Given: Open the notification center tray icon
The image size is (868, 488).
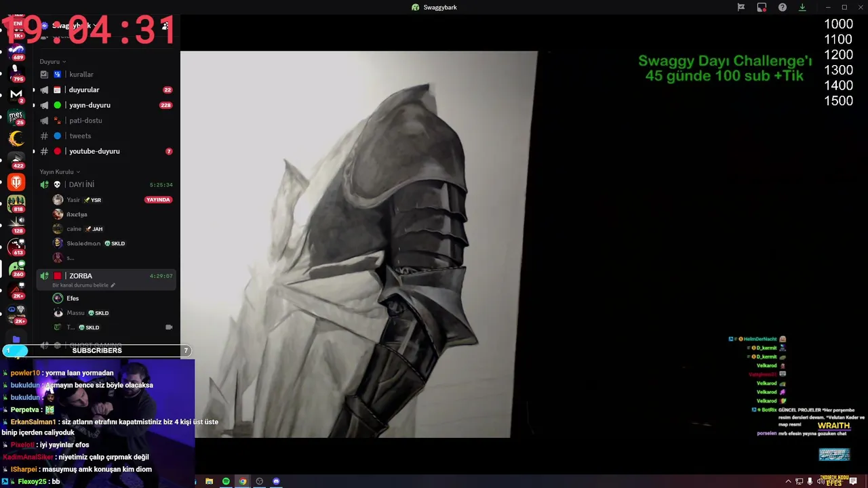Looking at the screenshot, I should (x=854, y=481).
